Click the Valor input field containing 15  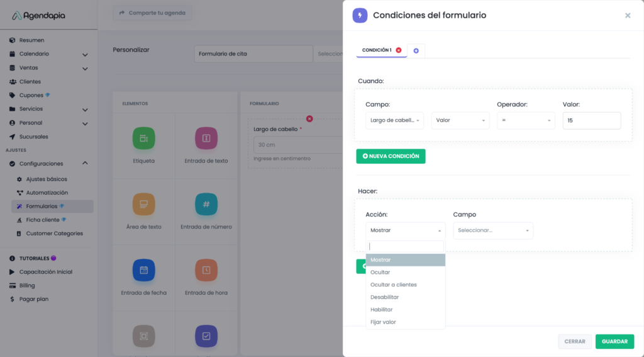591,120
